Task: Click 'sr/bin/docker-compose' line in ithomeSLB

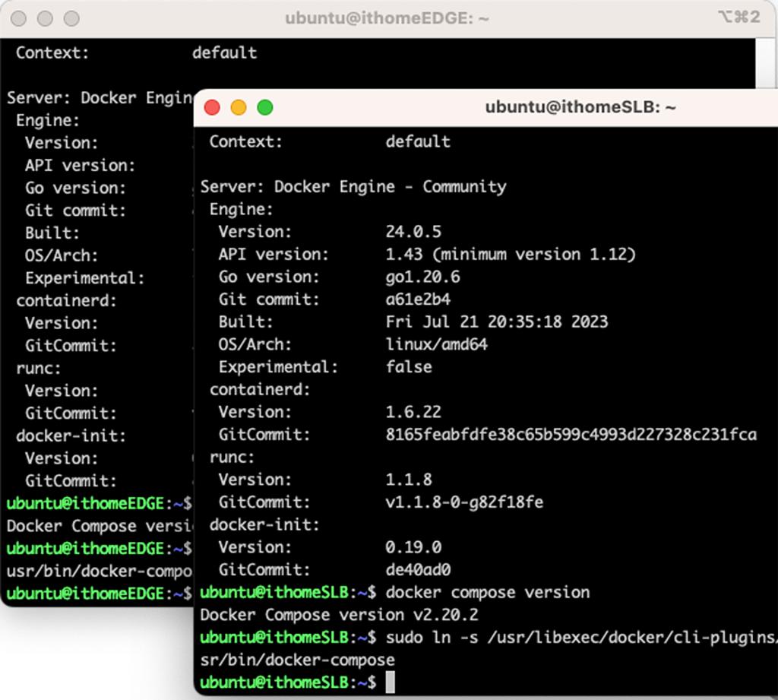Action: pyautogui.click(x=297, y=660)
